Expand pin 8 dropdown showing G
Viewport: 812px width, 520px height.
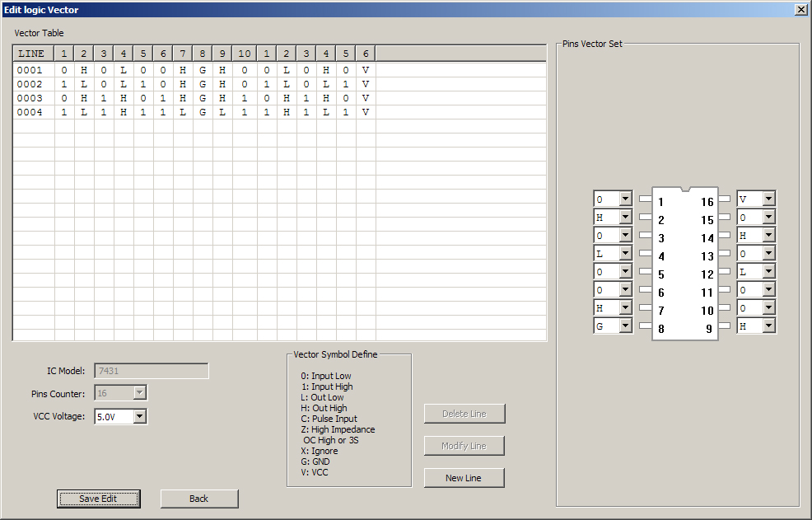pos(625,326)
